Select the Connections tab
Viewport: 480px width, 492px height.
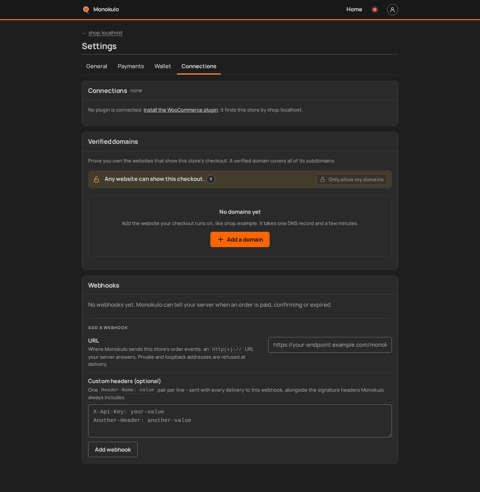point(199,66)
